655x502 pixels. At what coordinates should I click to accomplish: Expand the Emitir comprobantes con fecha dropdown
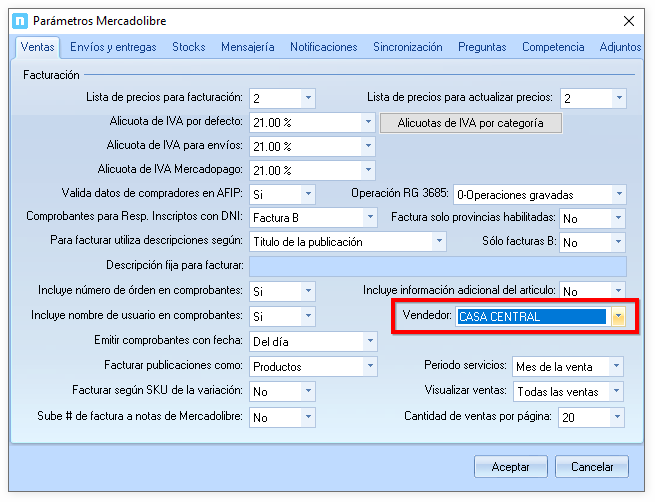point(367,342)
